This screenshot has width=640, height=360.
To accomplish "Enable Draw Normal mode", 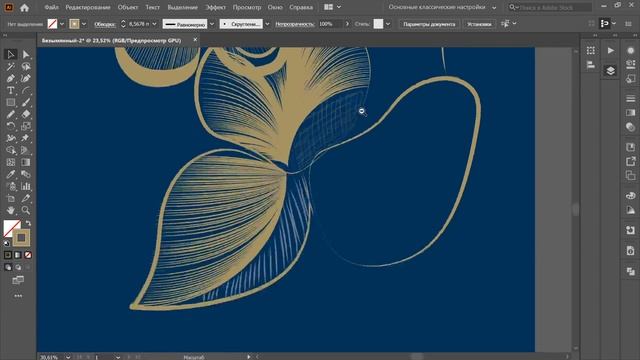I will tap(8, 267).
